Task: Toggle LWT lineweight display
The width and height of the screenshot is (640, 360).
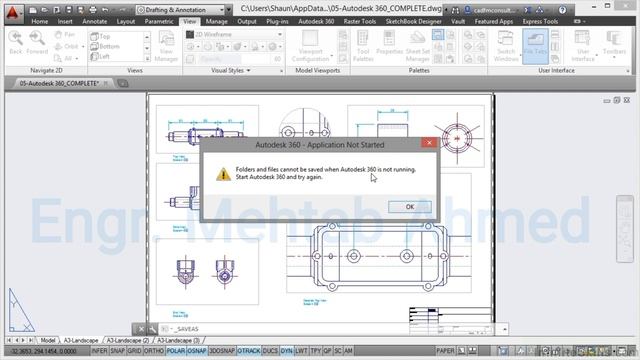Action: (x=301, y=351)
